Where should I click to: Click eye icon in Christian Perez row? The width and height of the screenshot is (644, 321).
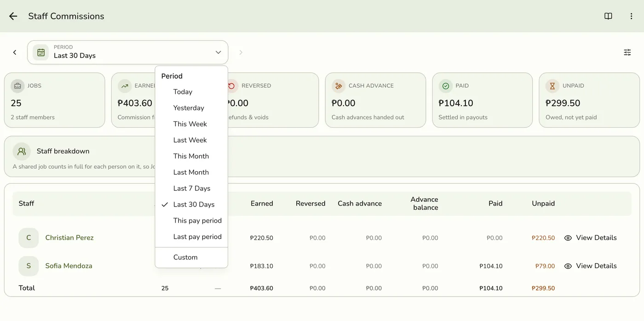(x=568, y=238)
